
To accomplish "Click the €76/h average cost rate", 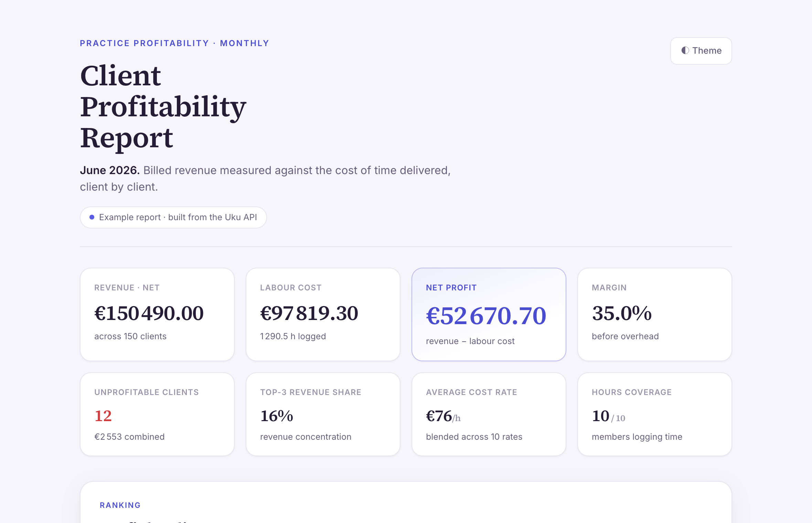I will click(443, 416).
